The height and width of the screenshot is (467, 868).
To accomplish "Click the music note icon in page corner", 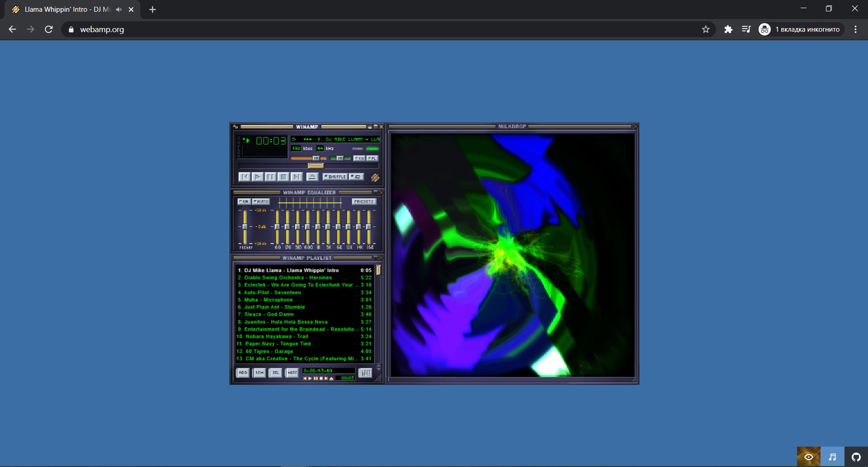I will (x=832, y=457).
